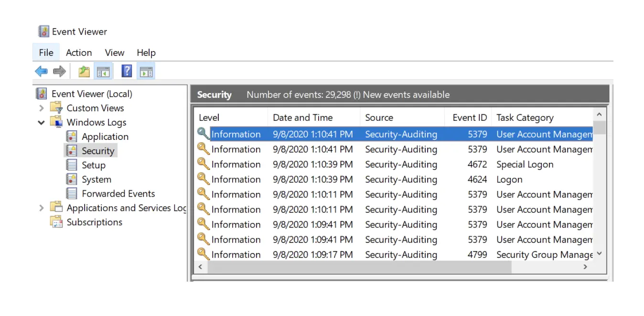Sort by Event ID column header
Screen dimensions: 644x316
click(x=469, y=117)
